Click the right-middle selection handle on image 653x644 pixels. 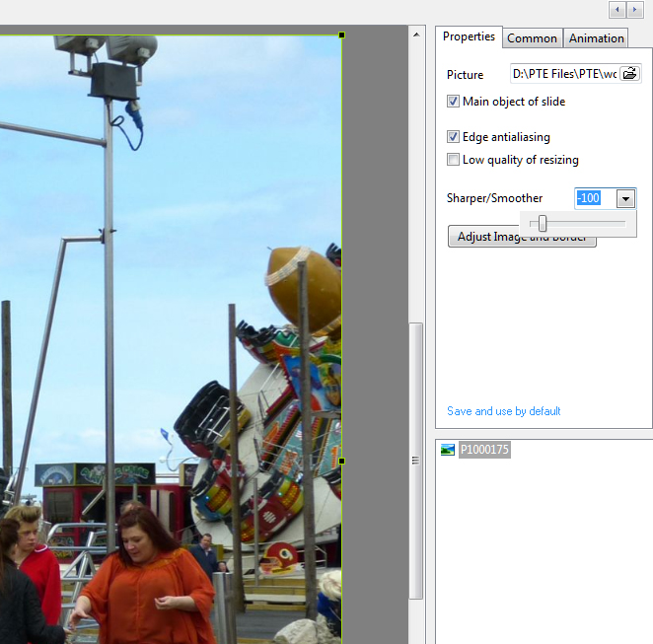click(x=342, y=461)
